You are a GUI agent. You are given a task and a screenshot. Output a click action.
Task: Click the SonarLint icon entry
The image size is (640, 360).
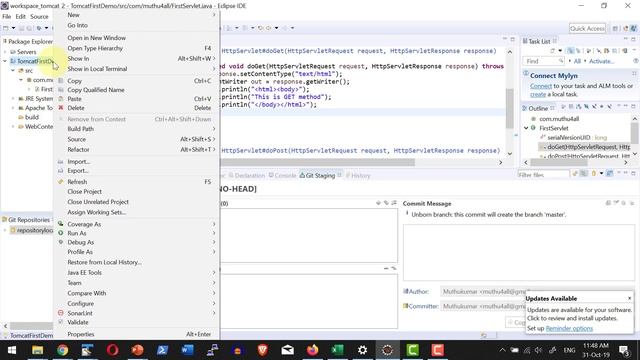click(x=61, y=313)
